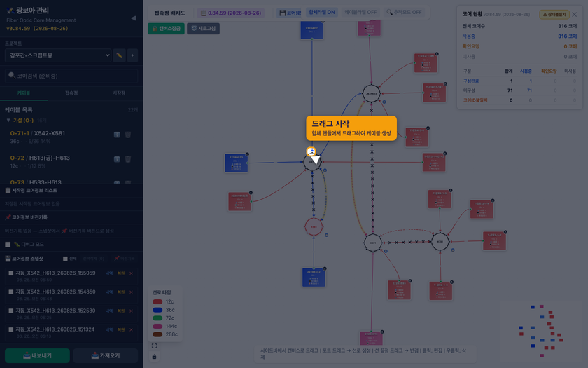Image resolution: width=588 pixels, height=368 pixels.
Task: Click the 내보내기 export button
Action: (37, 355)
